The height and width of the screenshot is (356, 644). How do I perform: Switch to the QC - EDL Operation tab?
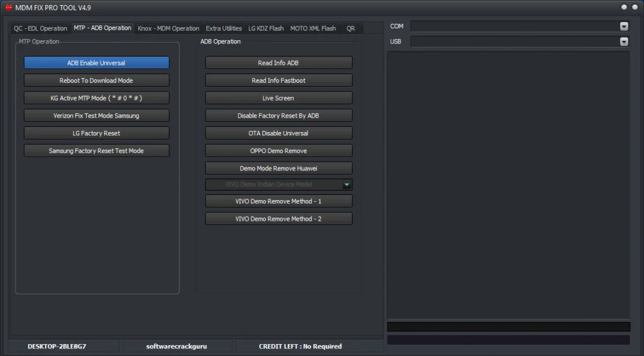(40, 28)
